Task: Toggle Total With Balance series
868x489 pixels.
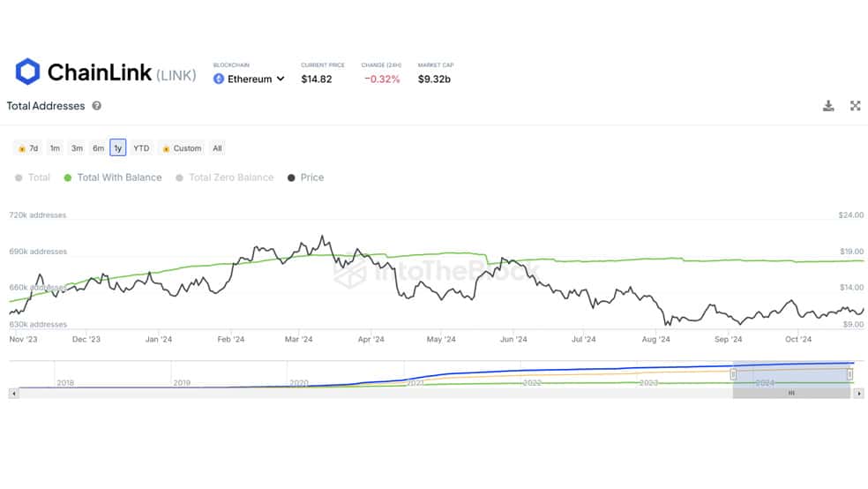Action: pos(113,177)
